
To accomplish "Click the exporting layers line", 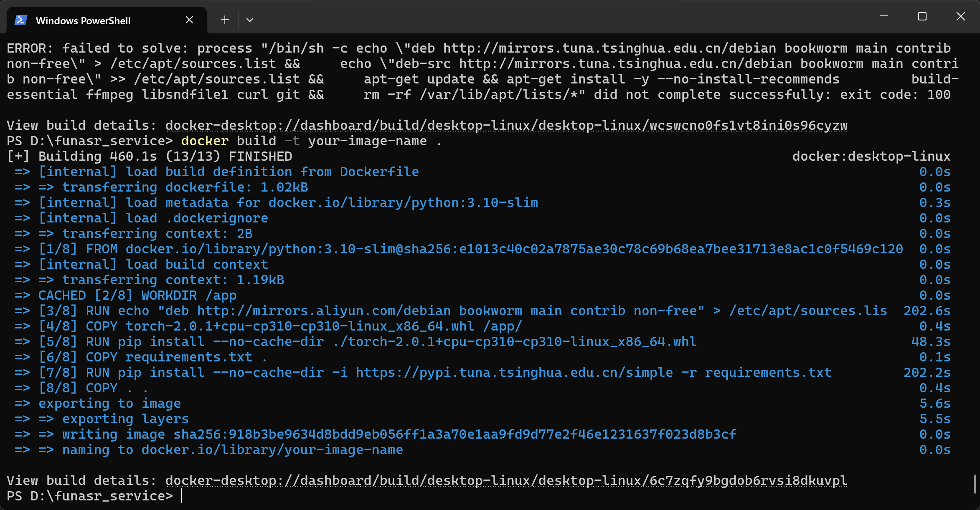I will [x=125, y=419].
